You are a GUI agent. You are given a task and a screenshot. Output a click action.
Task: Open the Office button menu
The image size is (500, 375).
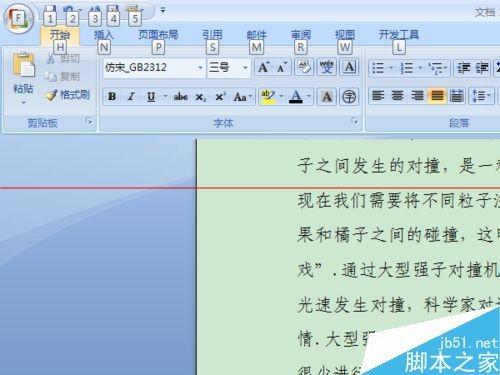18,18
